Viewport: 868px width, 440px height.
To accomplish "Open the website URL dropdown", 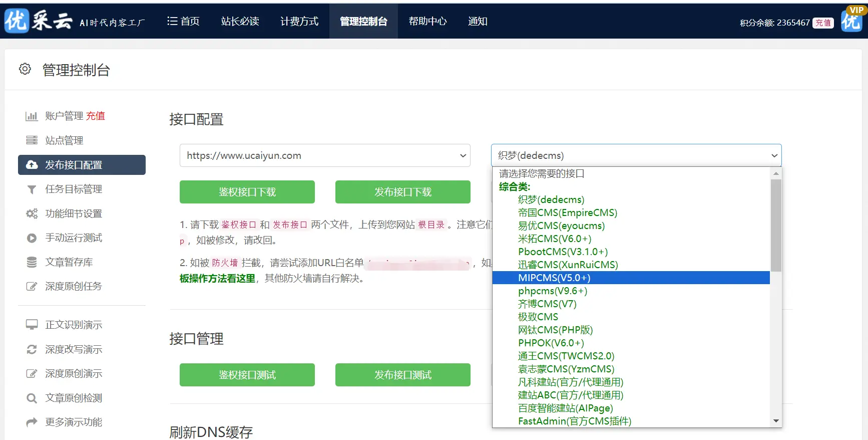I will [x=324, y=155].
